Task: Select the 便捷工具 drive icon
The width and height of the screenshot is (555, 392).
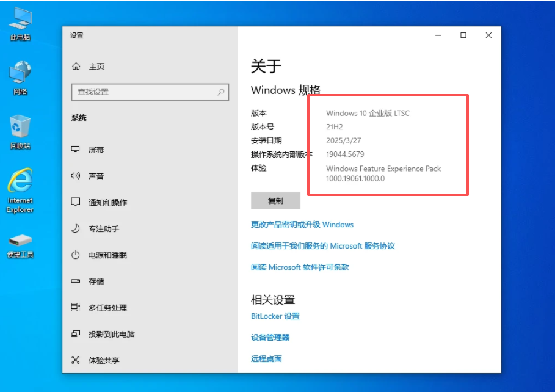Action: point(20,245)
